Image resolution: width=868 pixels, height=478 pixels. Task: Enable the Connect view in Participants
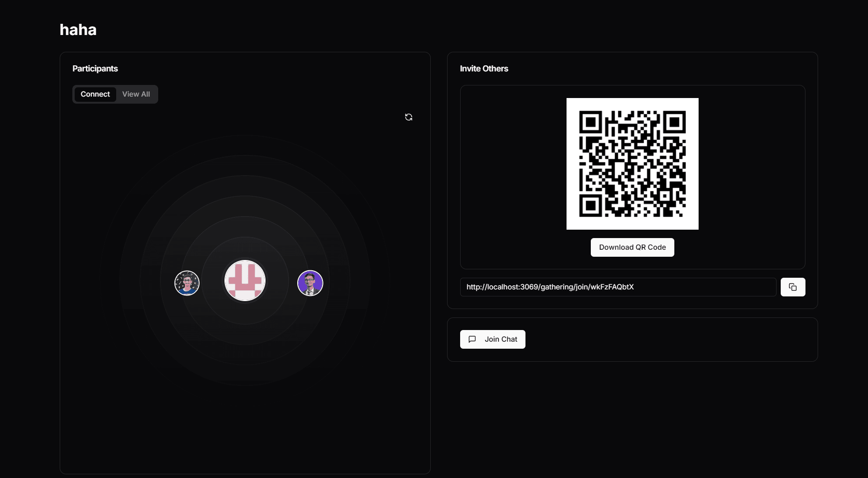pyautogui.click(x=95, y=94)
